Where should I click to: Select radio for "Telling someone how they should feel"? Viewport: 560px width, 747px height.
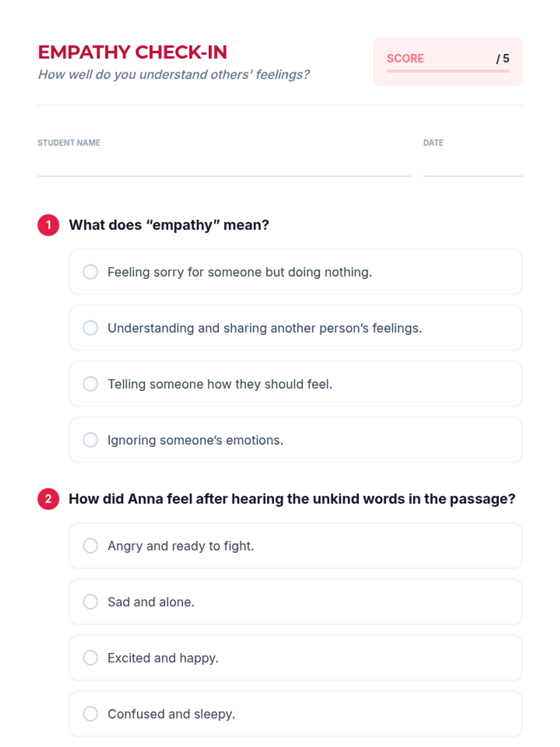tap(91, 384)
